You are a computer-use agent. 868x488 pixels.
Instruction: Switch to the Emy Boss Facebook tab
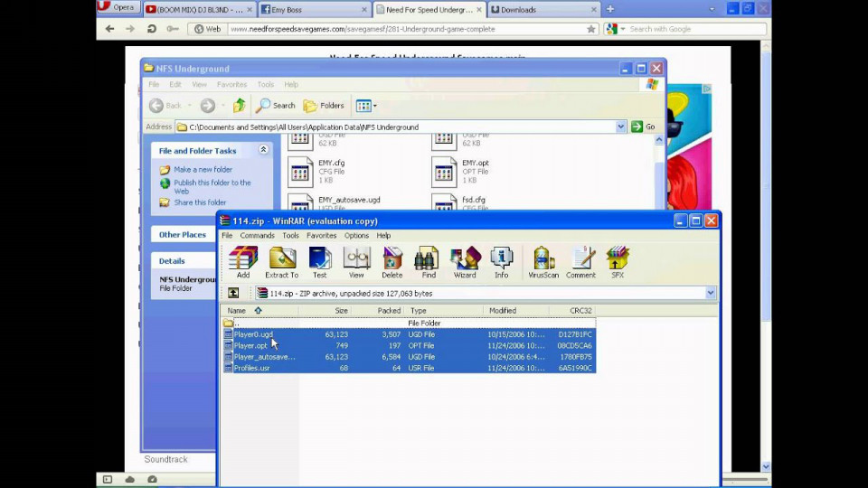(314, 9)
